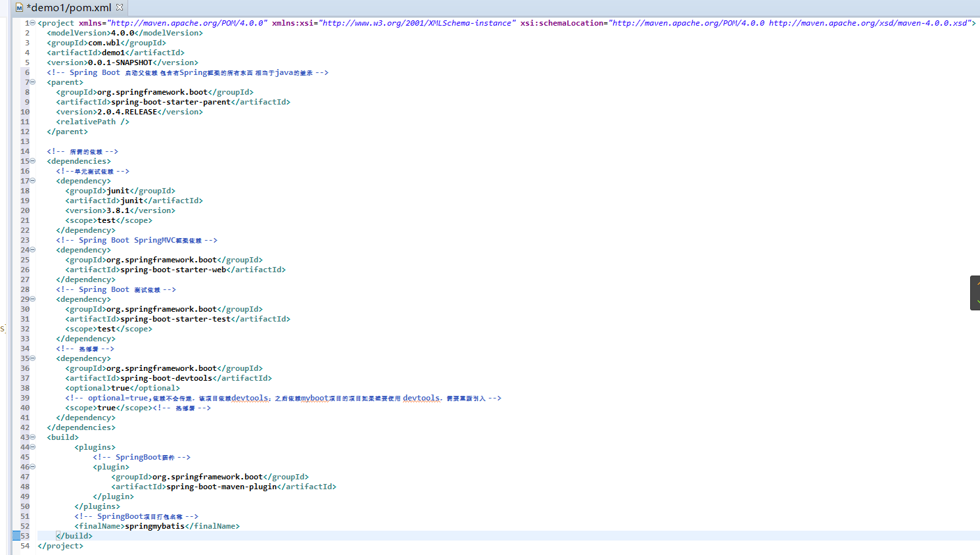The width and height of the screenshot is (980, 555).
Task: Click org.springframework.boot groupId on line 25
Action: pyautogui.click(x=162, y=260)
